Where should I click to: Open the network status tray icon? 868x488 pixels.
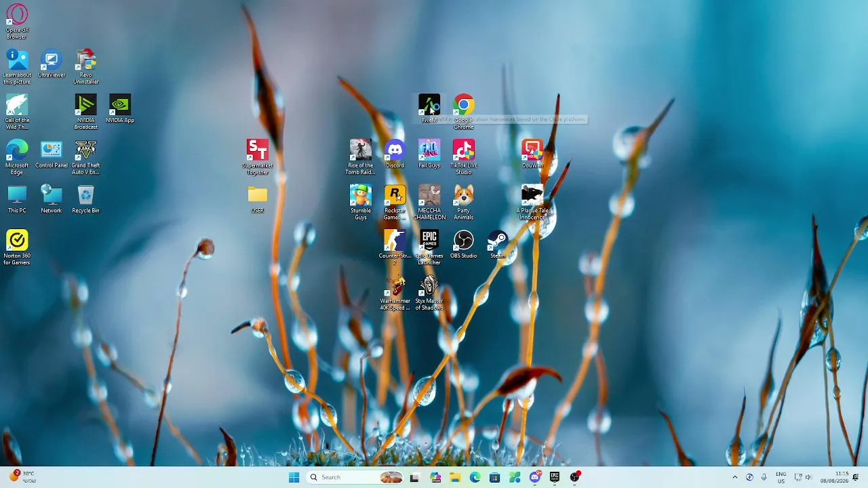point(798,477)
